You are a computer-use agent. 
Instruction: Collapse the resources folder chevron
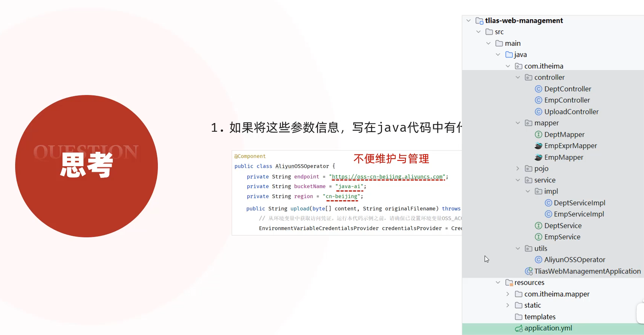(498, 282)
